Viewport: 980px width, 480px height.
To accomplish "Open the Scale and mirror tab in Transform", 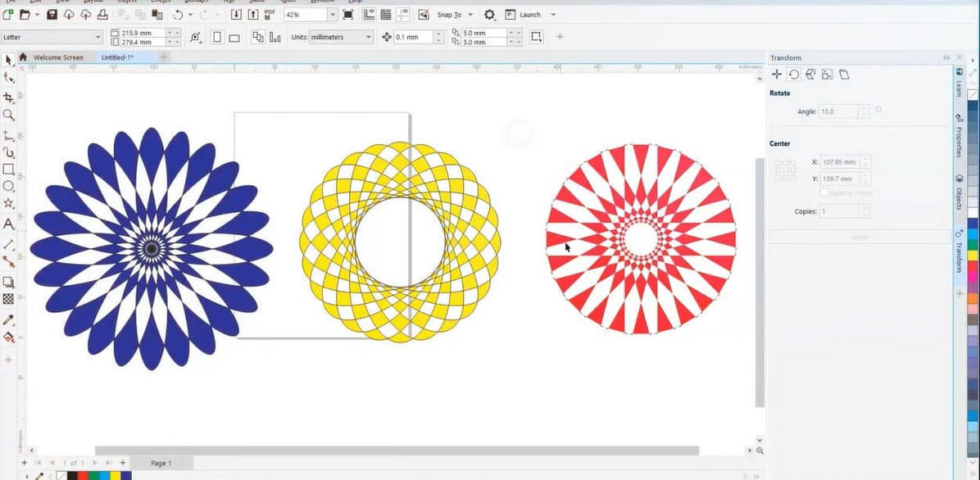I will [x=810, y=75].
